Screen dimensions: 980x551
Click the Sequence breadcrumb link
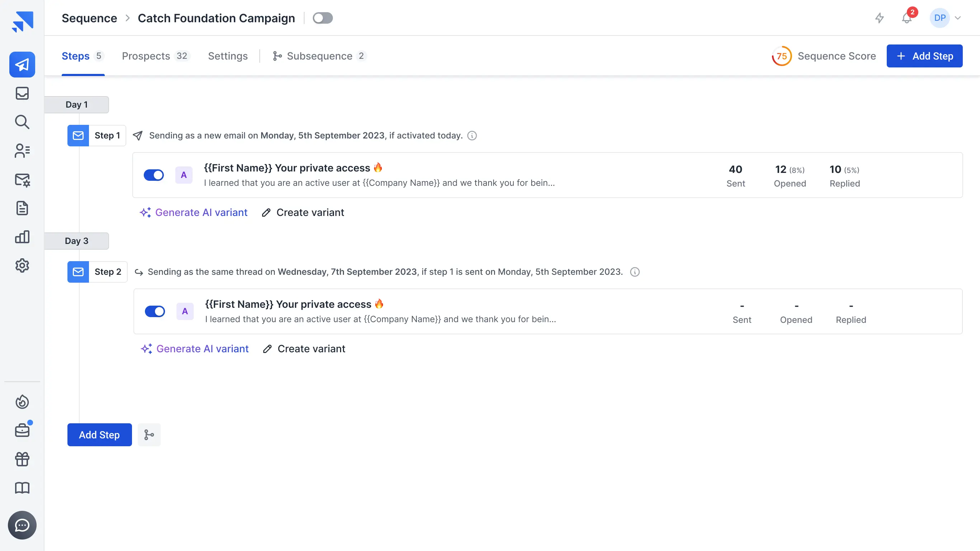point(89,18)
